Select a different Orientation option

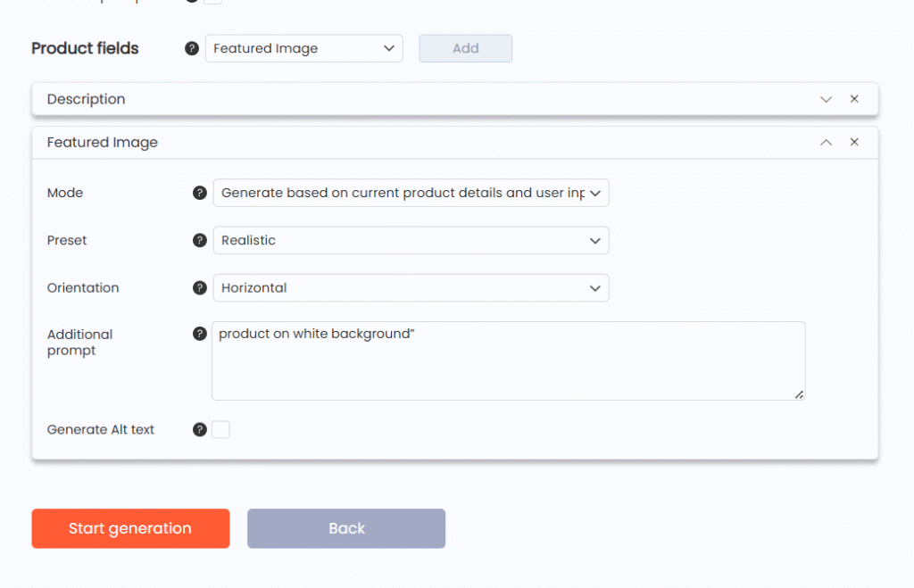point(411,287)
